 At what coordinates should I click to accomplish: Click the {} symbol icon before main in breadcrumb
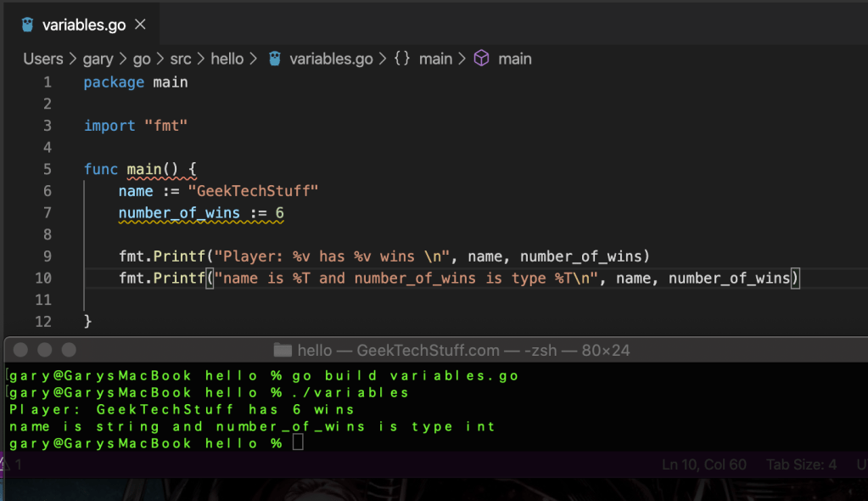pos(402,59)
